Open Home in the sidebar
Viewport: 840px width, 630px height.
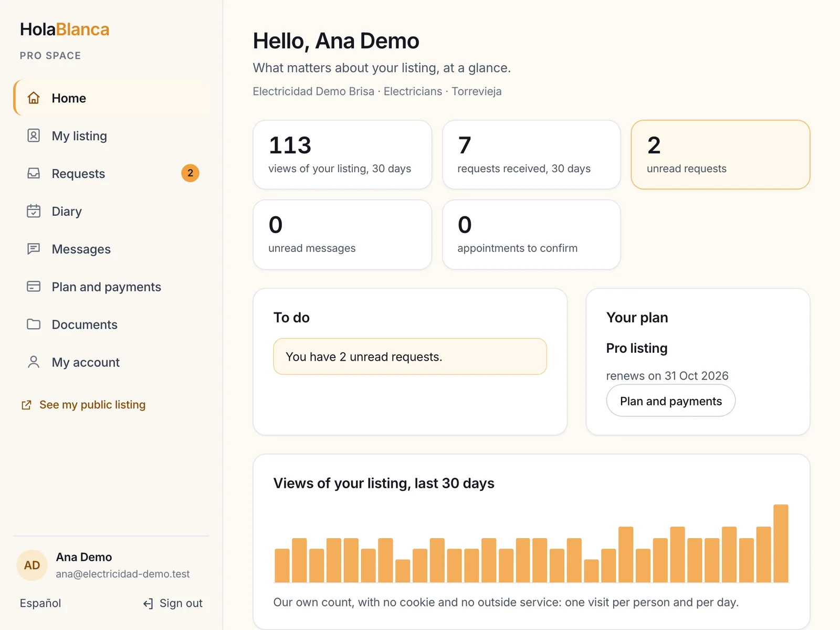112,98
